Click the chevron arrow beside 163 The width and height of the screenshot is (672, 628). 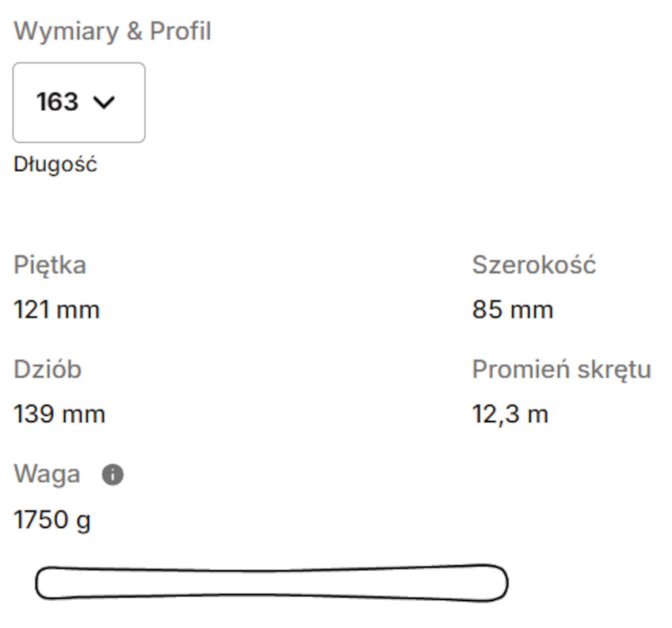tap(104, 102)
